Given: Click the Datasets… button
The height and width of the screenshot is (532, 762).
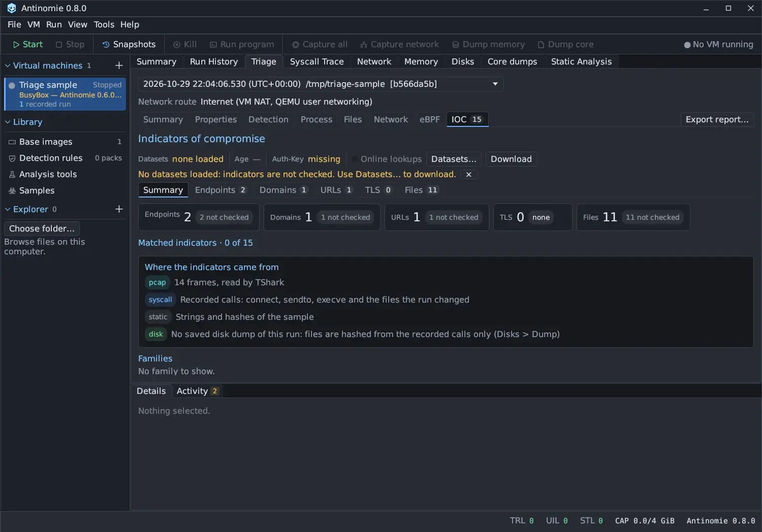Looking at the screenshot, I should tap(454, 159).
